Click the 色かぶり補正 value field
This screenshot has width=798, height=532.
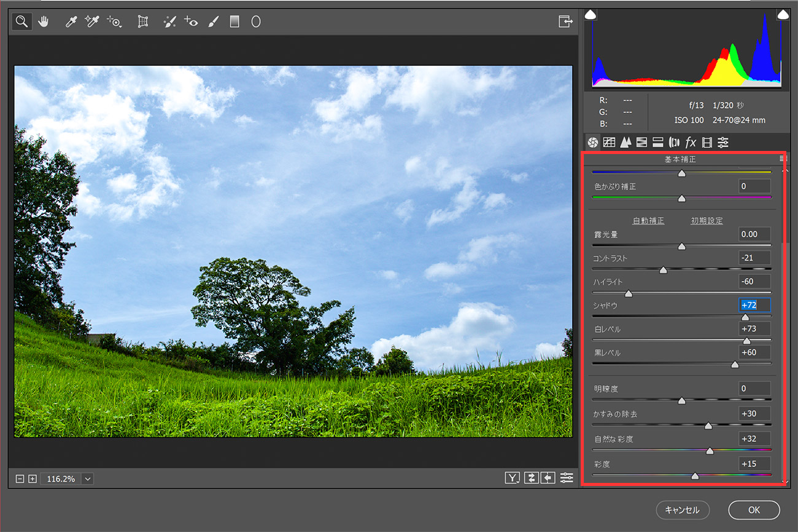click(754, 186)
